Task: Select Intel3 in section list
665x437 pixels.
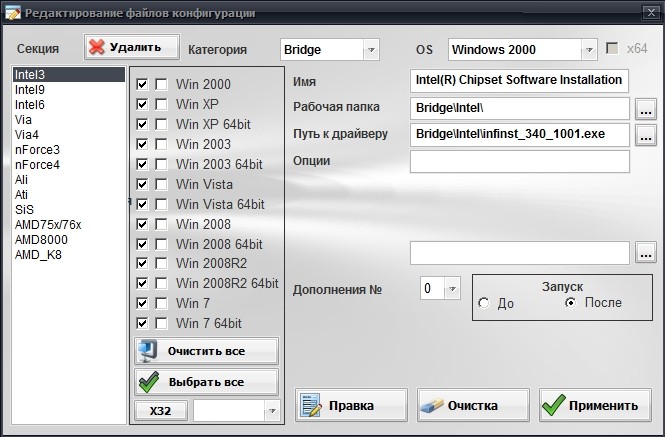Action: 69,75
